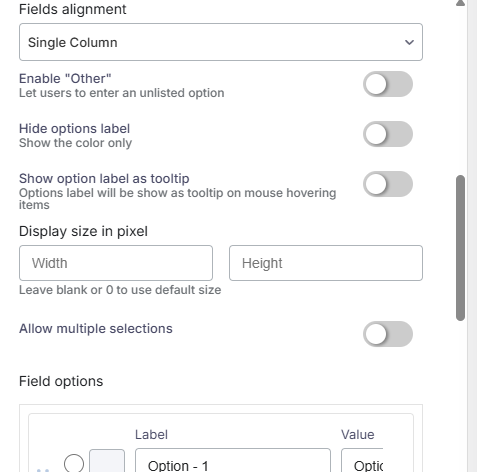This screenshot has width=477, height=472.
Task: Click the Allow multiple selections label
Action: (x=96, y=329)
